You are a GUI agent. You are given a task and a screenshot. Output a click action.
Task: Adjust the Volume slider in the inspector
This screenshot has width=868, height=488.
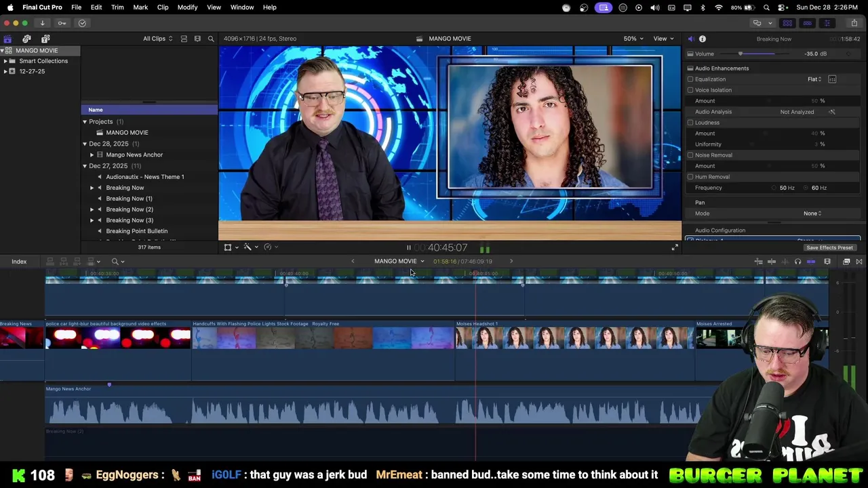point(756,54)
